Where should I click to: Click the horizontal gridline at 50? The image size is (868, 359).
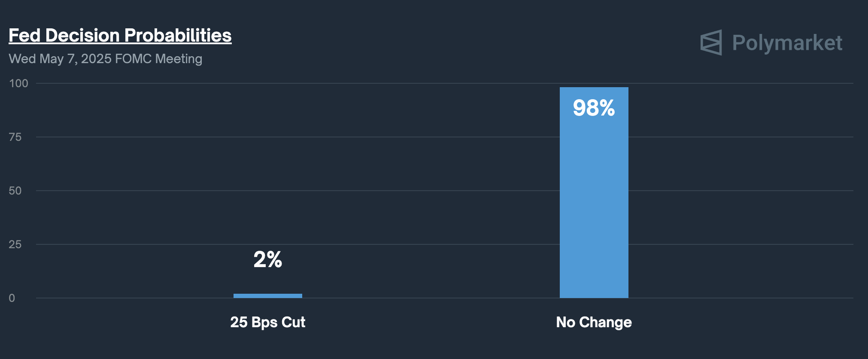pyautogui.click(x=386, y=191)
